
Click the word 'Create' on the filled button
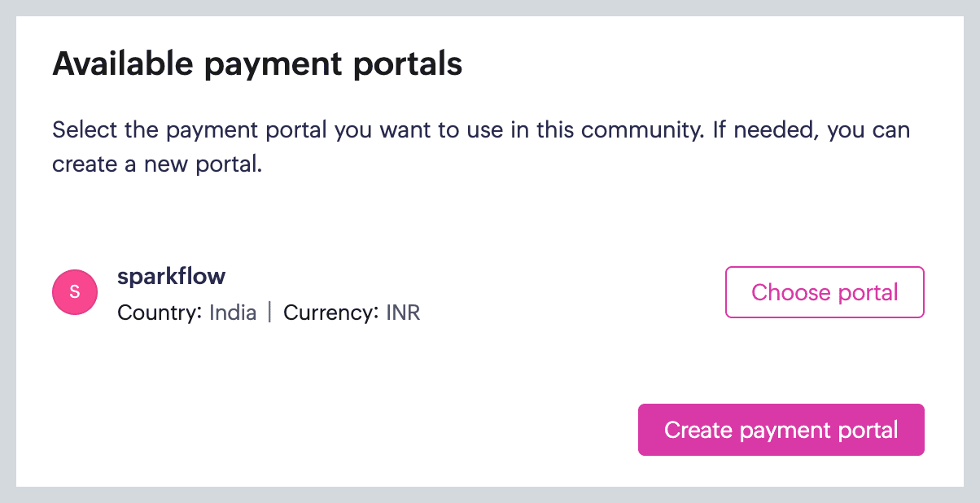698,430
